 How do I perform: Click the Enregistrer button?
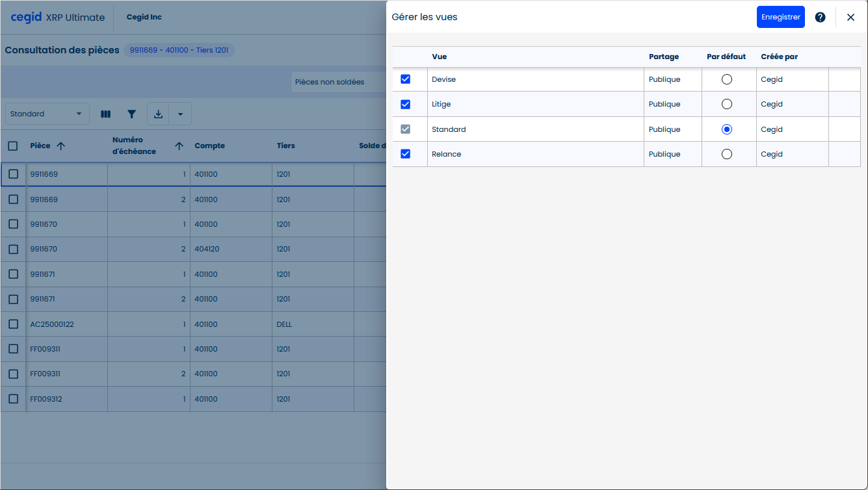tap(780, 18)
